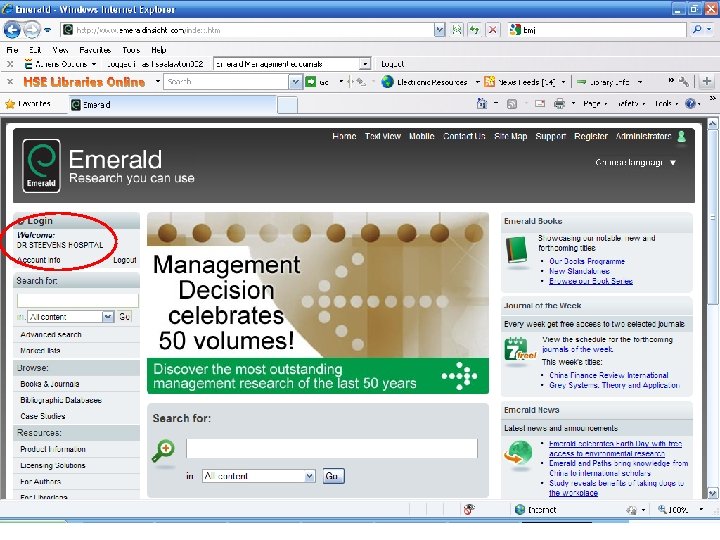
Task: Click the Read Mail icon in command bar
Action: tap(540, 104)
